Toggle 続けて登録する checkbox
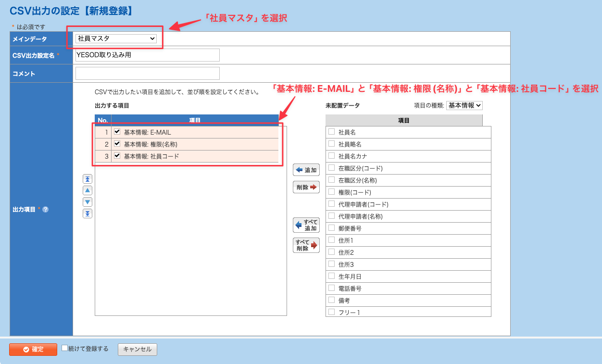602x364 pixels. [65, 348]
